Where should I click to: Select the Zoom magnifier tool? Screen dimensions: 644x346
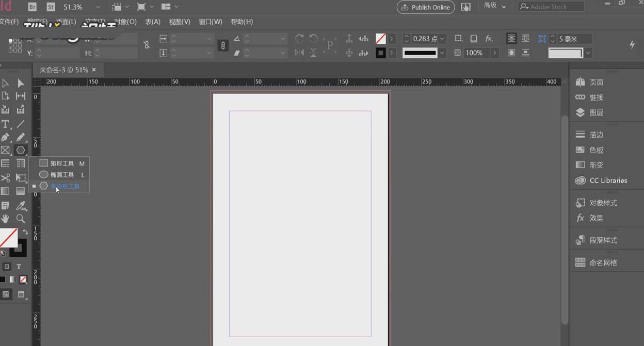click(x=21, y=219)
